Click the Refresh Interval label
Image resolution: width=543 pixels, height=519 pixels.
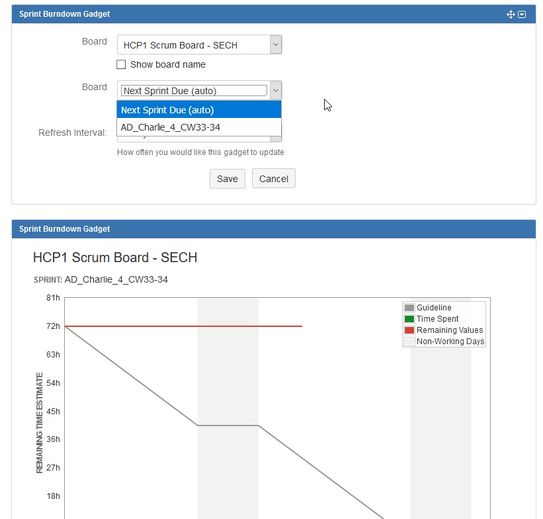tap(72, 133)
